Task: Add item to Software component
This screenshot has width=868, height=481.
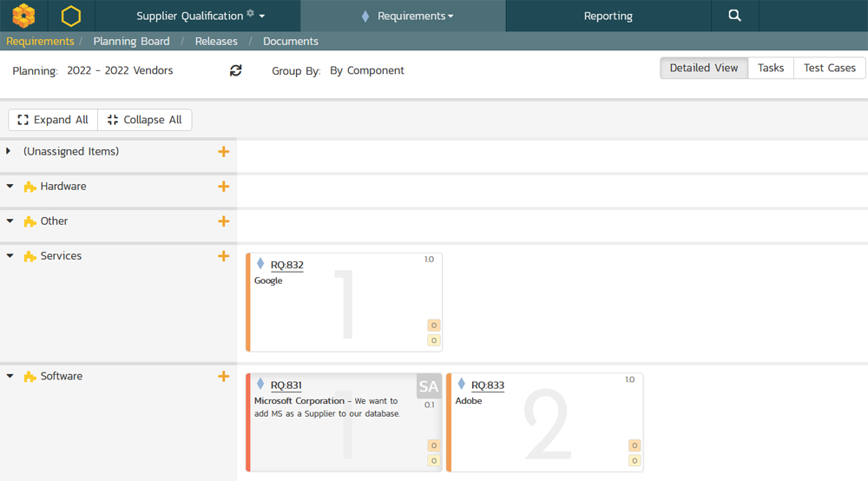Action: [x=223, y=376]
